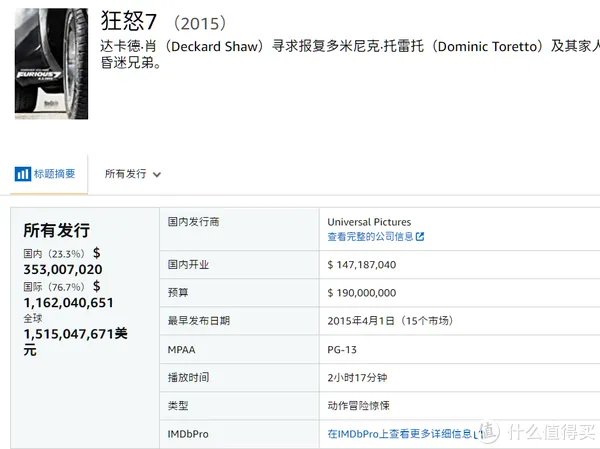Image resolution: width=600 pixels, height=449 pixels.
Task: Click the IMDbPro row label
Action: [x=188, y=434]
